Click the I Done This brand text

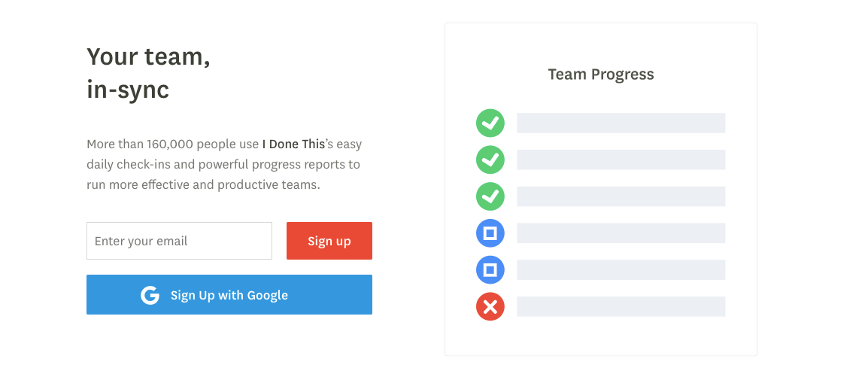click(293, 144)
